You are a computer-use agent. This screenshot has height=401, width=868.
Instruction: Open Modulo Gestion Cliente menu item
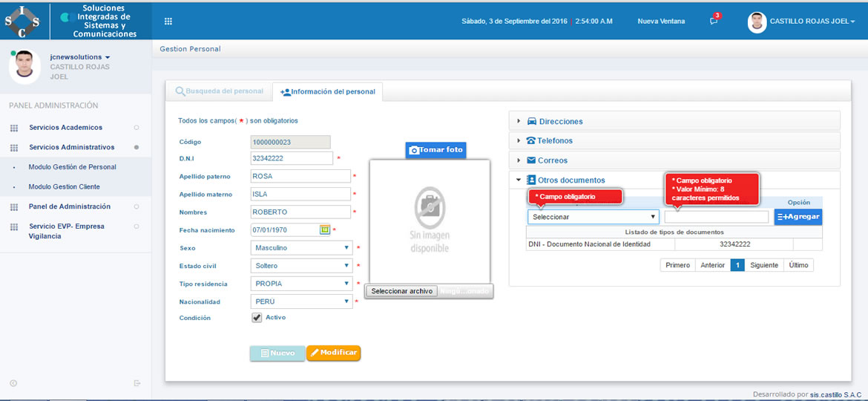pyautogui.click(x=64, y=187)
